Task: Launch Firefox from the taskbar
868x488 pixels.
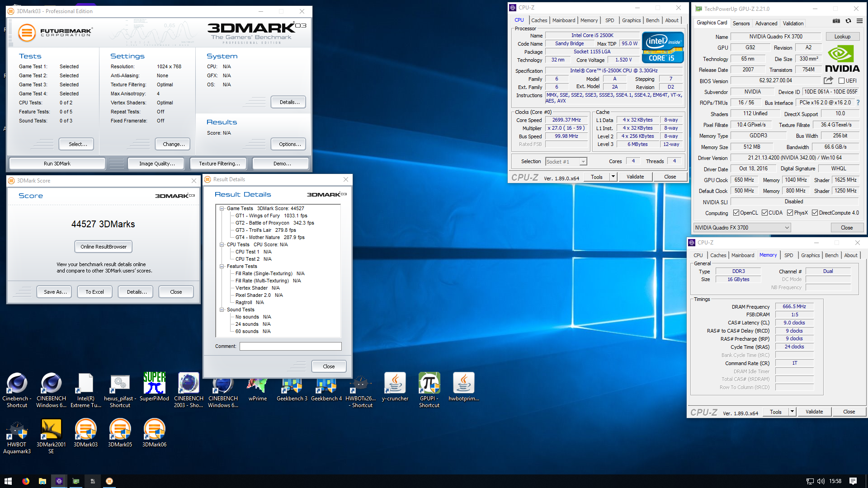Action: (26, 481)
